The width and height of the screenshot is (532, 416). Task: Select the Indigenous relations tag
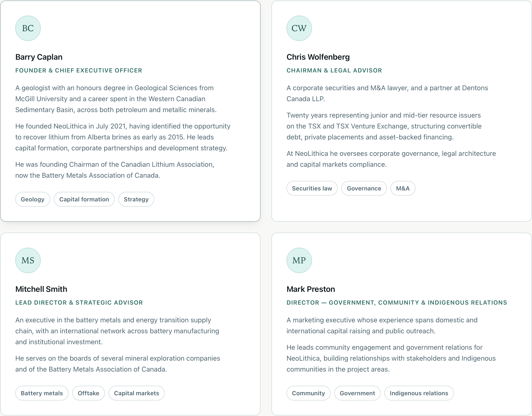coord(419,393)
